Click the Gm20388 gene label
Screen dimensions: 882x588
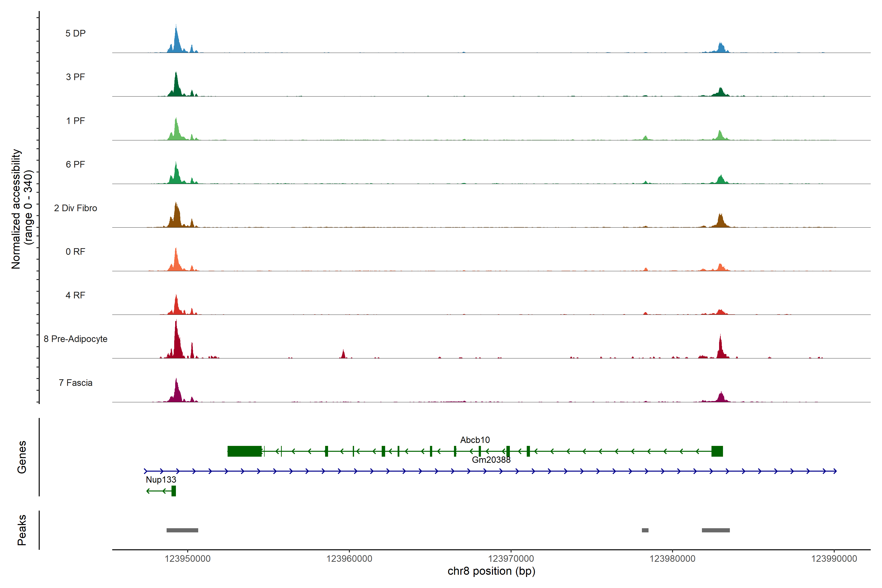(x=491, y=460)
